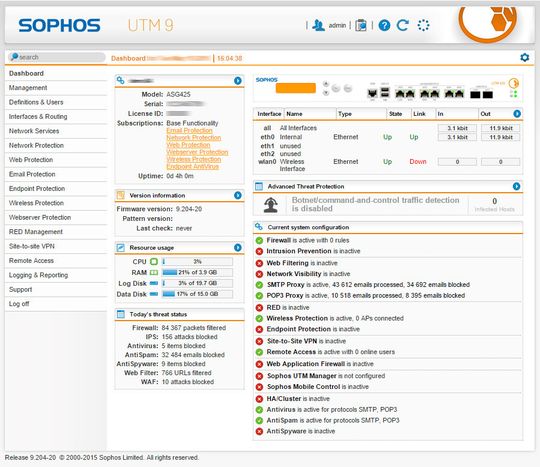Click the red X beside Intrusion Prevention
Viewport: 540px width, 467px height.
259,251
